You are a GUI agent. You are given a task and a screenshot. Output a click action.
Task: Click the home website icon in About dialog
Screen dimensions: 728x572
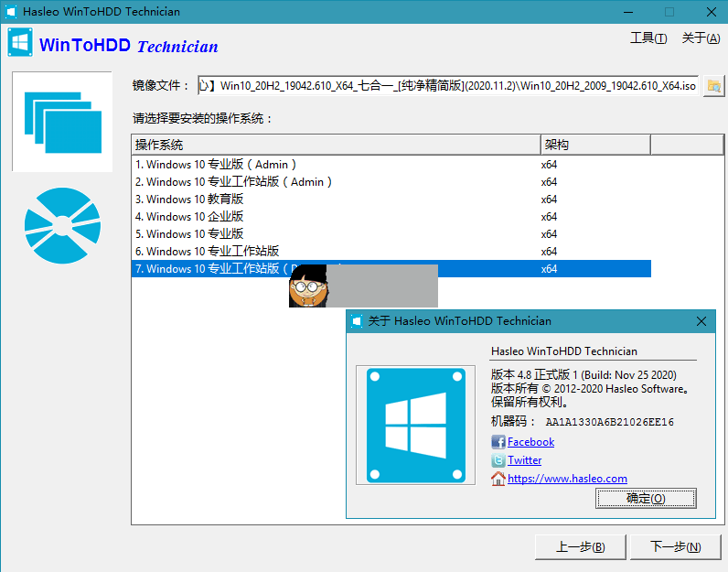click(498, 479)
